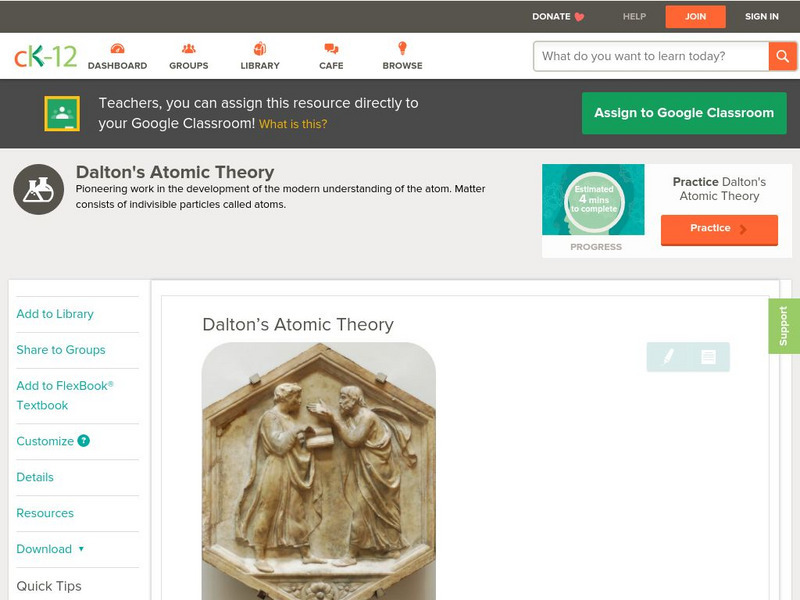Expand the Download dropdown arrow
The height and width of the screenshot is (600, 800).
[x=81, y=549]
